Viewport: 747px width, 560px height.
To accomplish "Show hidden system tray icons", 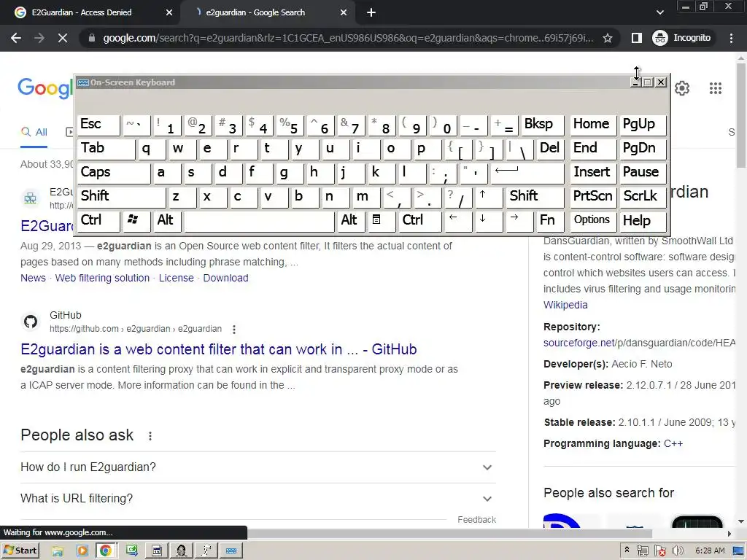I will 627,550.
